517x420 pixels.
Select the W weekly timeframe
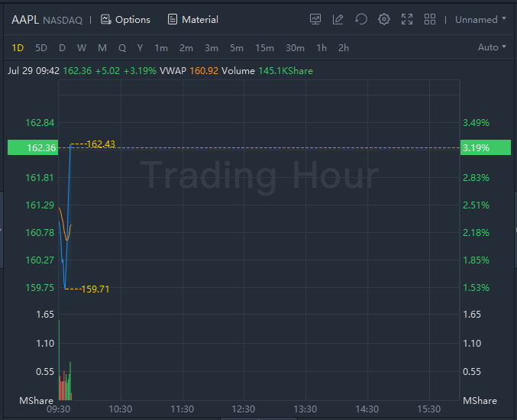[82, 48]
